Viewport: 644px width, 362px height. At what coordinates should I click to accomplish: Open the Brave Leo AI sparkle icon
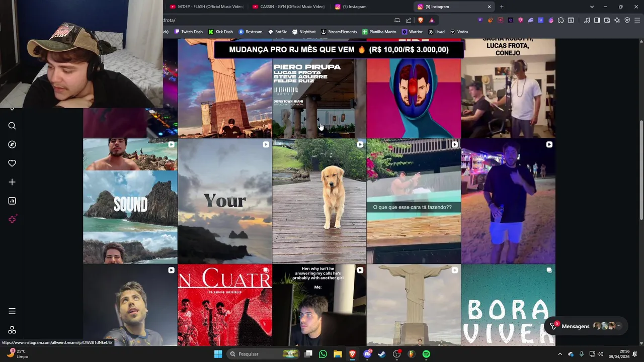pos(617,20)
